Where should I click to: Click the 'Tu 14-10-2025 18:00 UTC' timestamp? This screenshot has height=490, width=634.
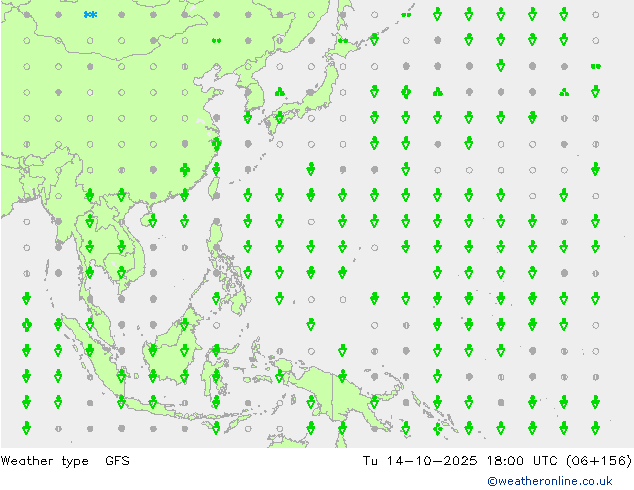coord(459,460)
